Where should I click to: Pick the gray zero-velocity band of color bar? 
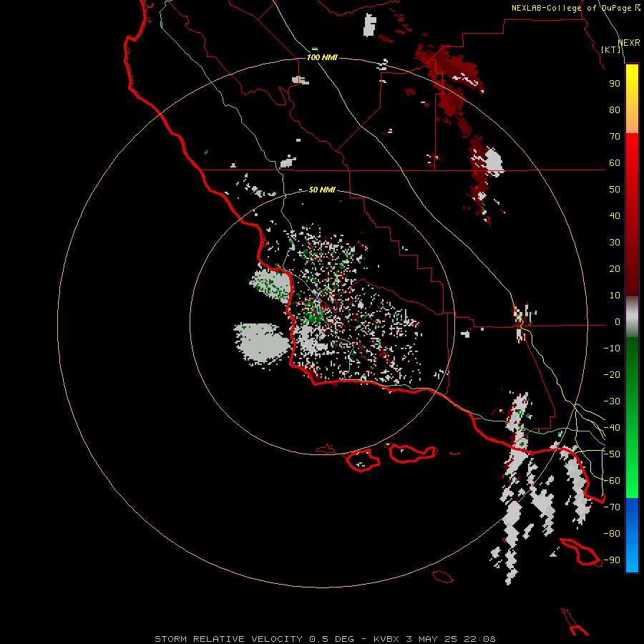pyautogui.click(x=632, y=316)
